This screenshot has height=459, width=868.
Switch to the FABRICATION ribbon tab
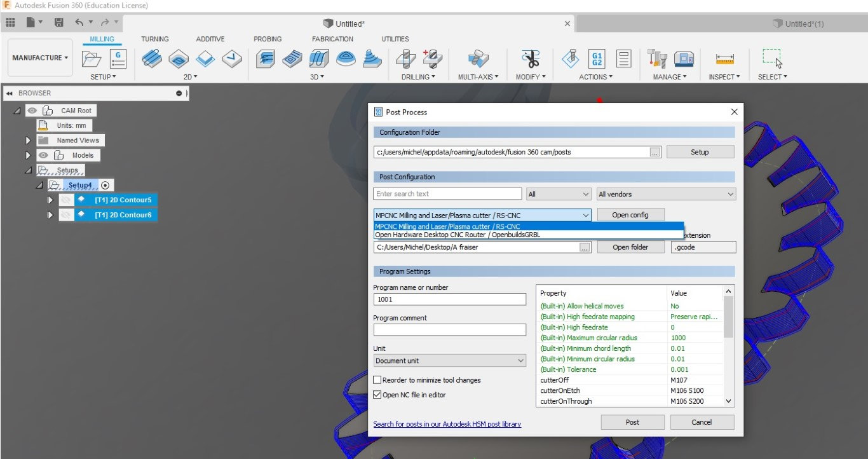pyautogui.click(x=332, y=39)
